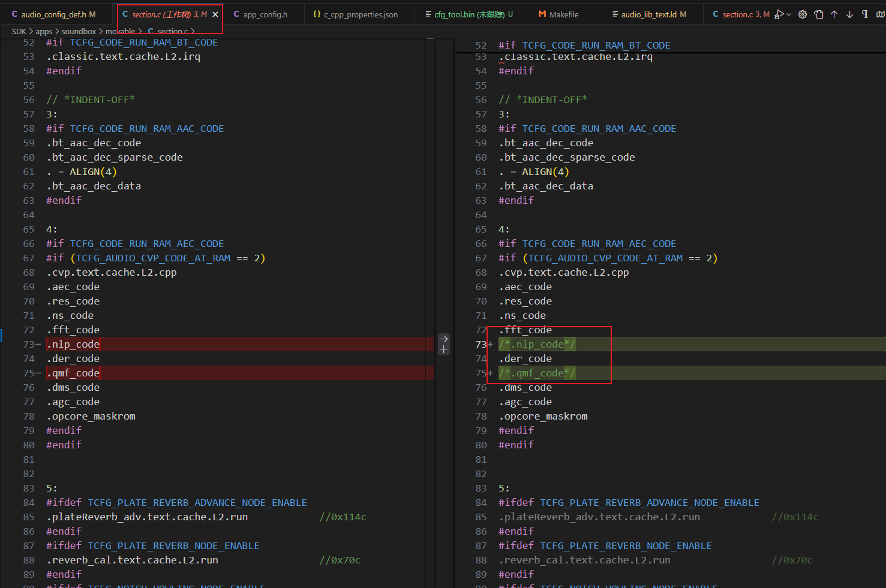
Task: Click the //0x114c comment in left pane
Action: [x=343, y=517]
